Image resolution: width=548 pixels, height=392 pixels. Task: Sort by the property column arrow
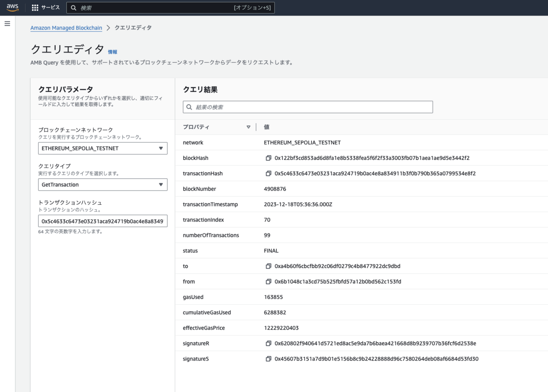(248, 127)
